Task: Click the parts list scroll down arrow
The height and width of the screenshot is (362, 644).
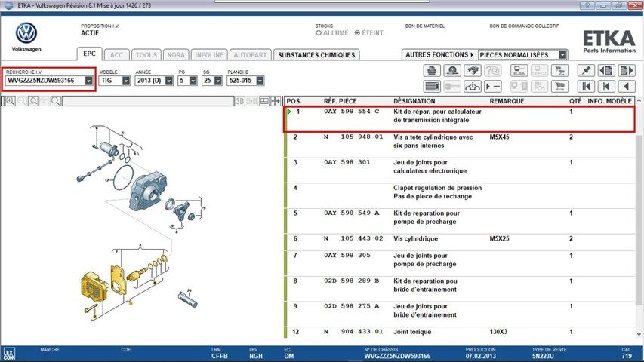Action: [639, 334]
